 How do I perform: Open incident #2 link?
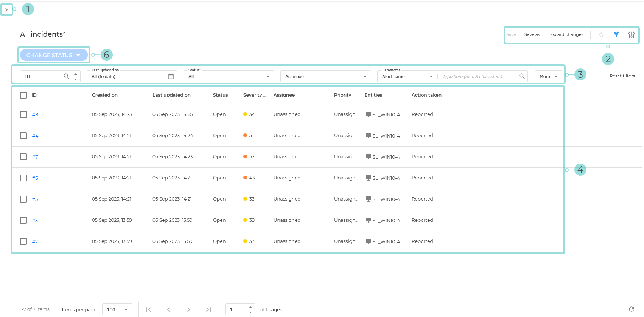point(35,242)
